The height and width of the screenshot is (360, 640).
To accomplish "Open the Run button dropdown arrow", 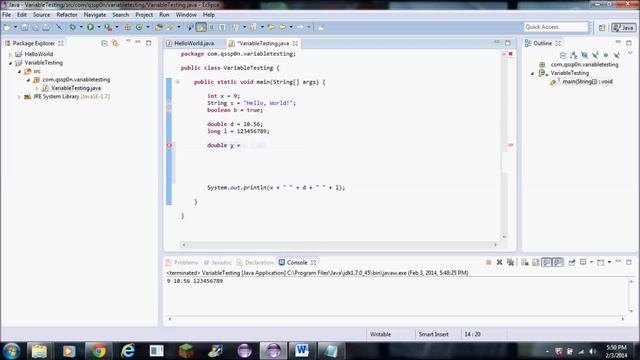I will coord(99,27).
